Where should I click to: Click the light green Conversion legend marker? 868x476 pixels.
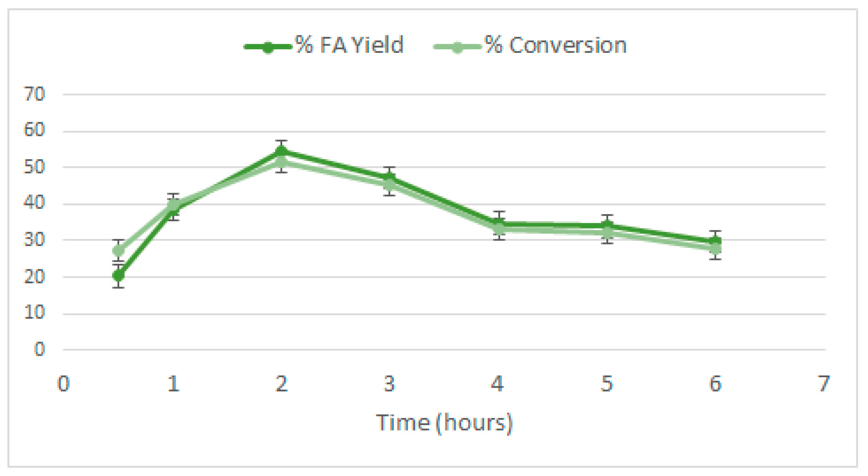457,47
